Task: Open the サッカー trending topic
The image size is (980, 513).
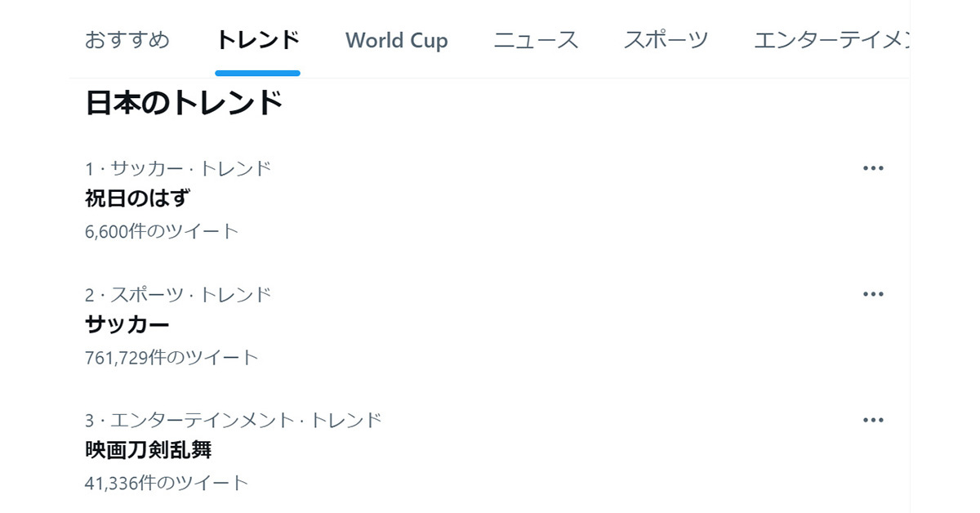Action: tap(127, 324)
